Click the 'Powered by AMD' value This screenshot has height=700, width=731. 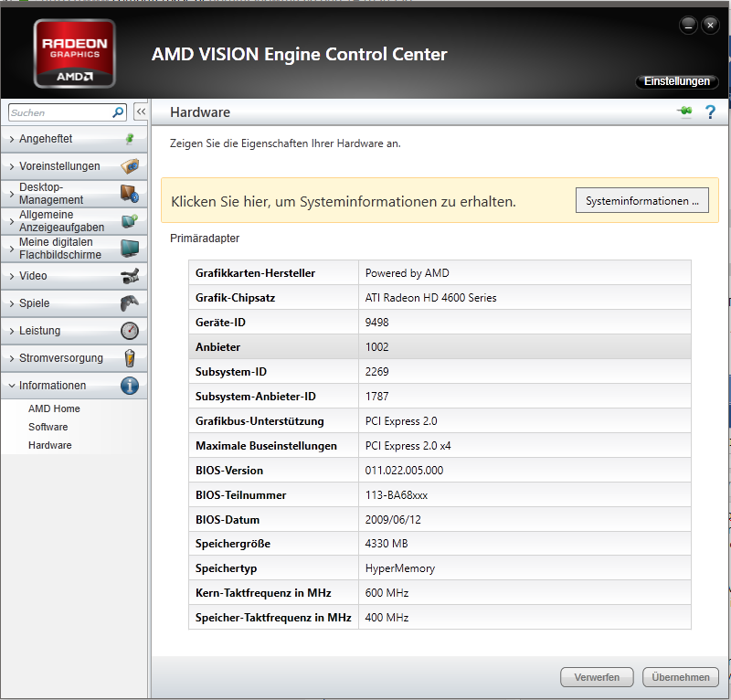[407, 273]
